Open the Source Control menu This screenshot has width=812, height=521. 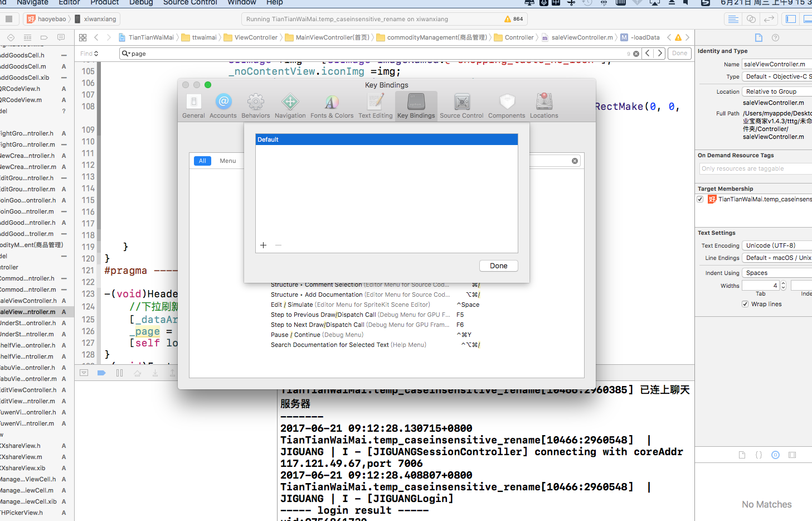[190, 3]
